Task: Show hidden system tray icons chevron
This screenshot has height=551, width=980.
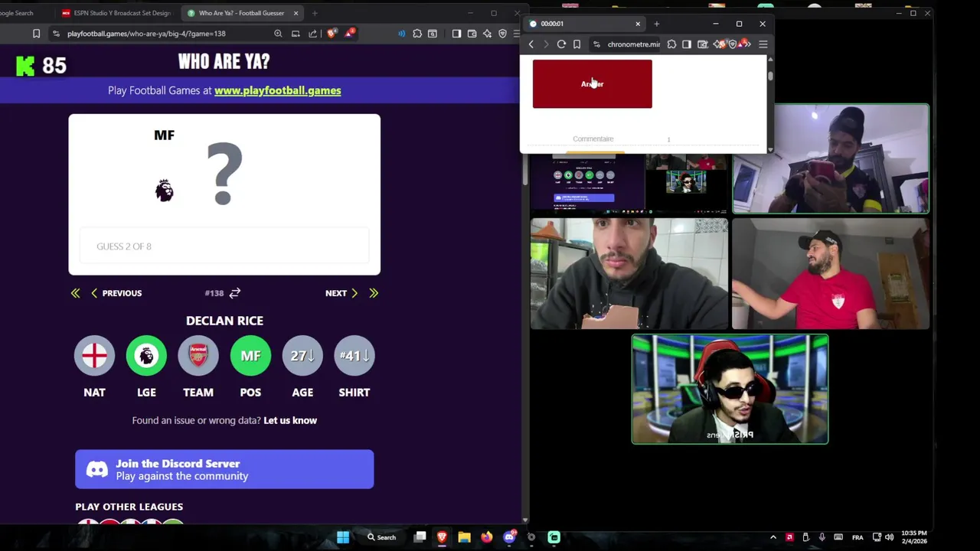Action: click(x=773, y=537)
